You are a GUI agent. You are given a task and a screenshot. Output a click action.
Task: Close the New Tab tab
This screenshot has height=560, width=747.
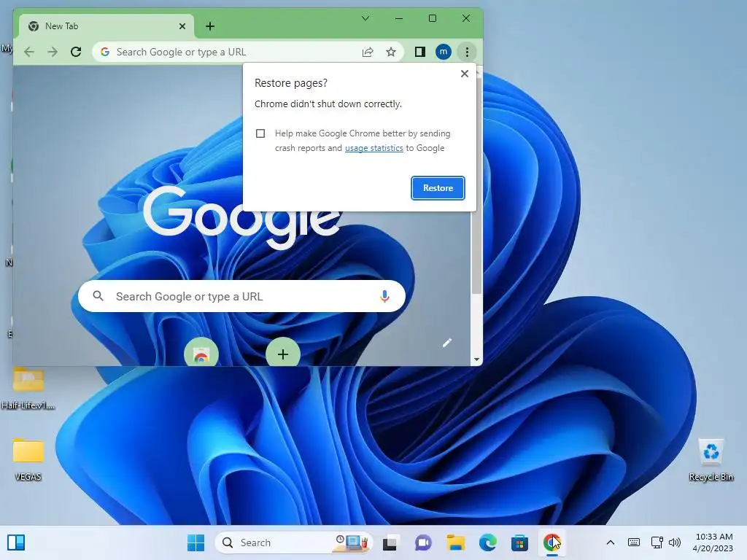coord(182,26)
